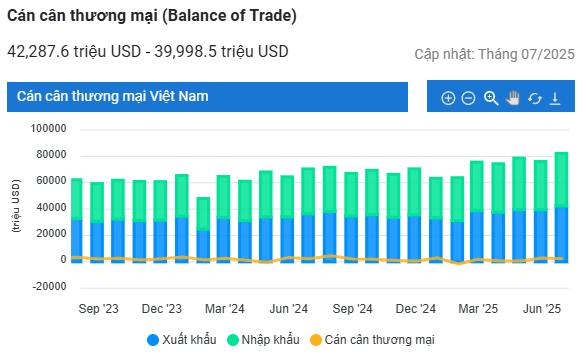585x360 pixels.
Task: Toggle the Xuất khẩu legend series
Action: point(182,340)
